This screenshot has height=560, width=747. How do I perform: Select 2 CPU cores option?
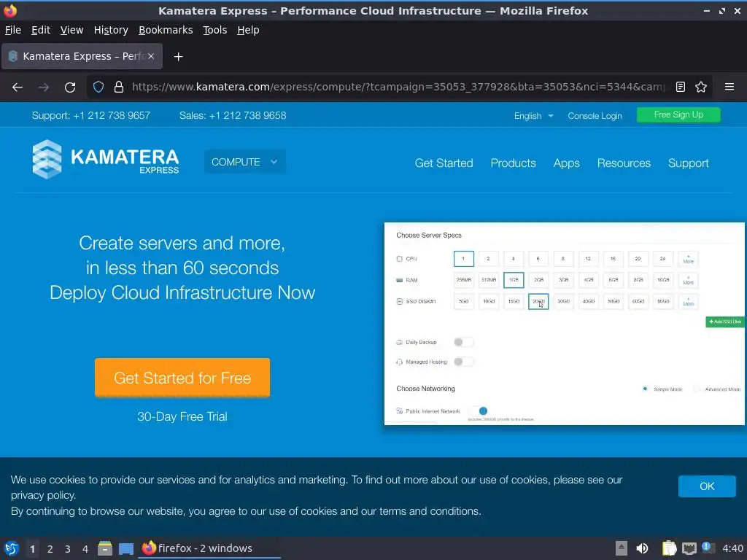click(488, 259)
